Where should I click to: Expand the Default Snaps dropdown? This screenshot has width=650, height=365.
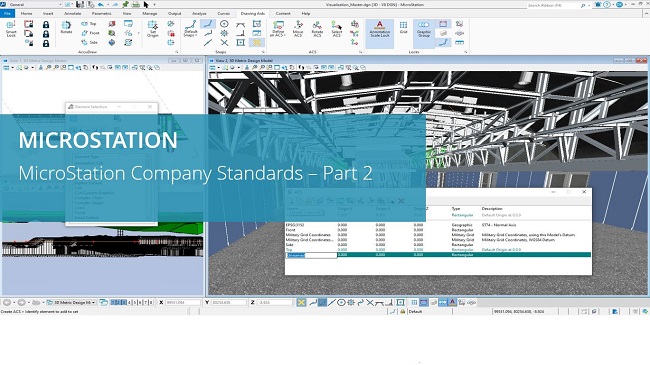(191, 29)
